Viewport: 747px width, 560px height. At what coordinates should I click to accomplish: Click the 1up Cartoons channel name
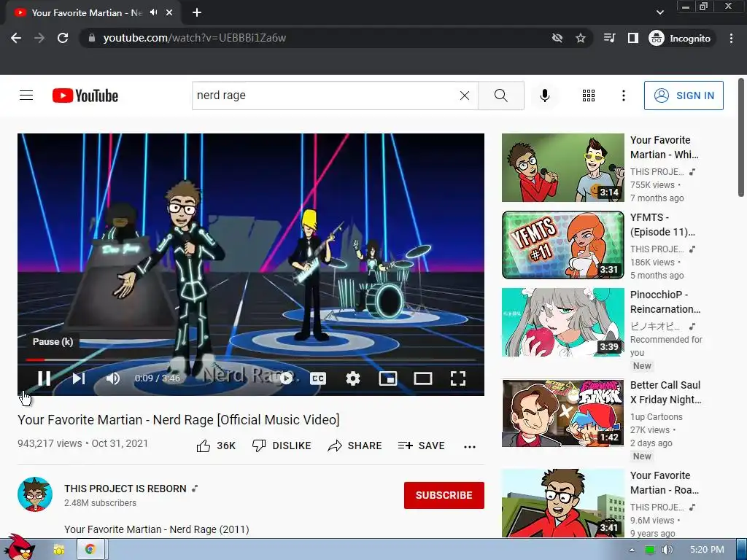[657, 416]
